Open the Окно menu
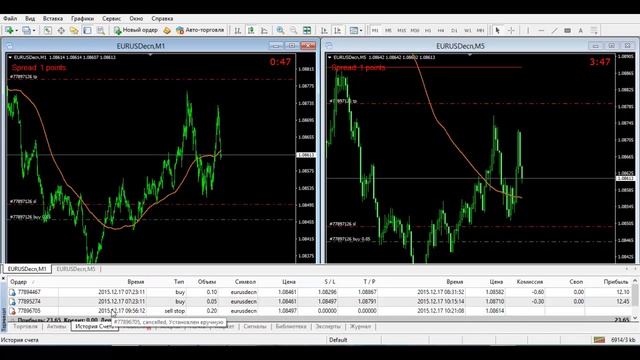640x360 pixels. pyautogui.click(x=136, y=18)
